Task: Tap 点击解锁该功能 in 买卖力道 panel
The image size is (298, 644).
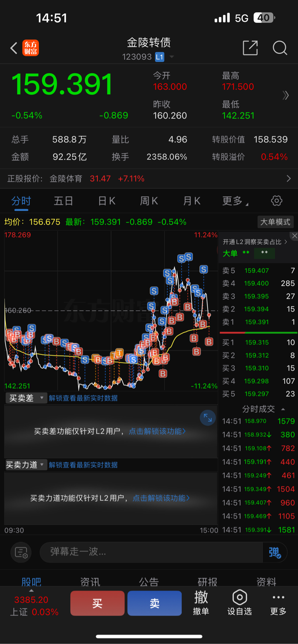Action: 161,498
